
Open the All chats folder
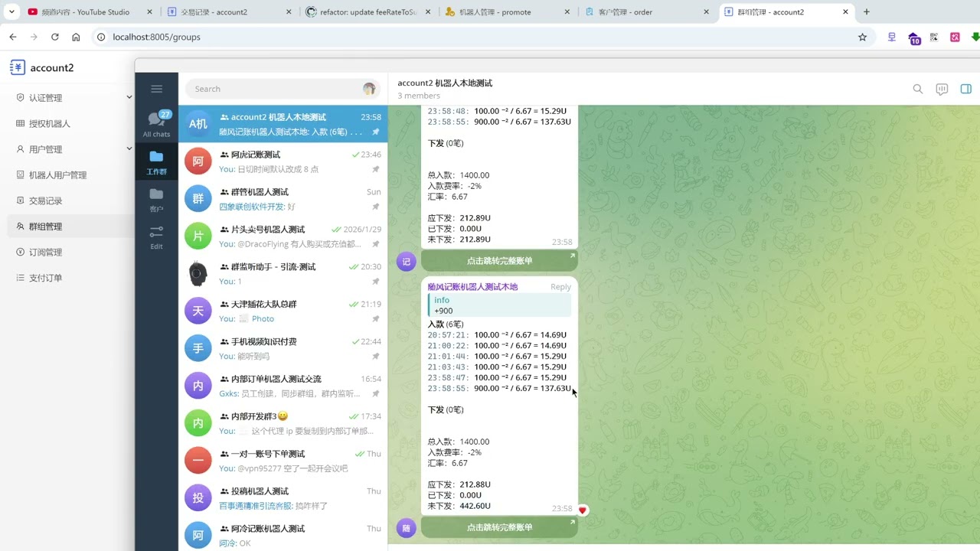(x=156, y=123)
